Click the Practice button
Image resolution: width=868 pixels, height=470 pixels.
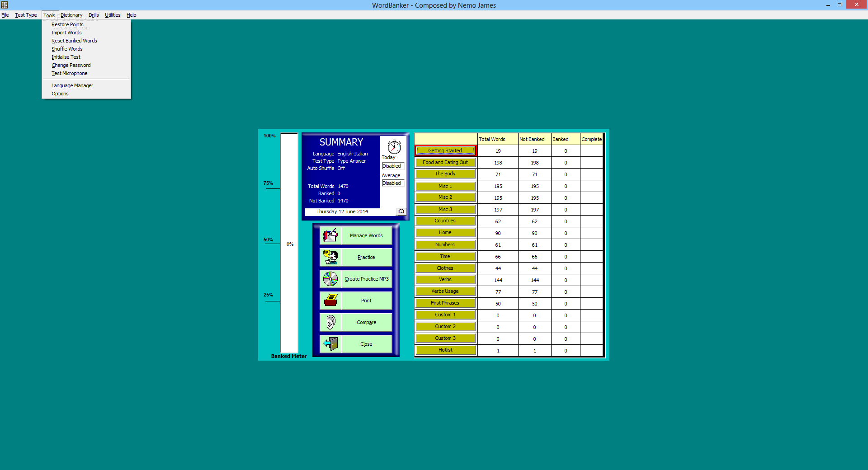366,257
